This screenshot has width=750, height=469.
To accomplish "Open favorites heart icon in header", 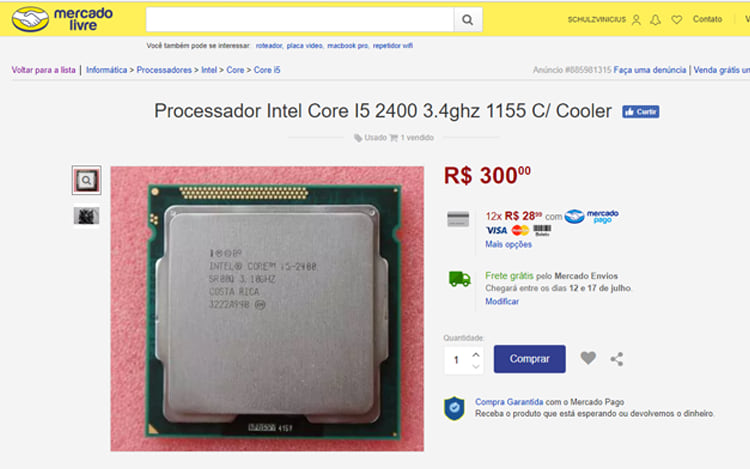I will click(x=676, y=20).
